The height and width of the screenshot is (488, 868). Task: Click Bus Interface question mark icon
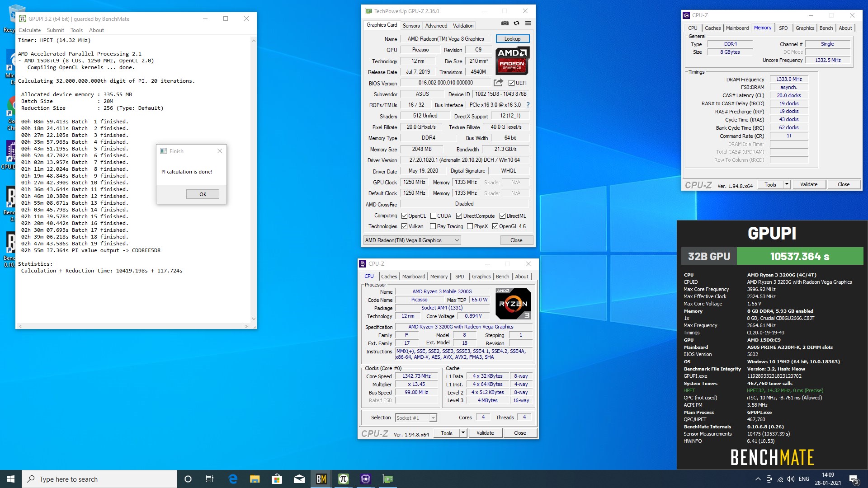(x=528, y=105)
